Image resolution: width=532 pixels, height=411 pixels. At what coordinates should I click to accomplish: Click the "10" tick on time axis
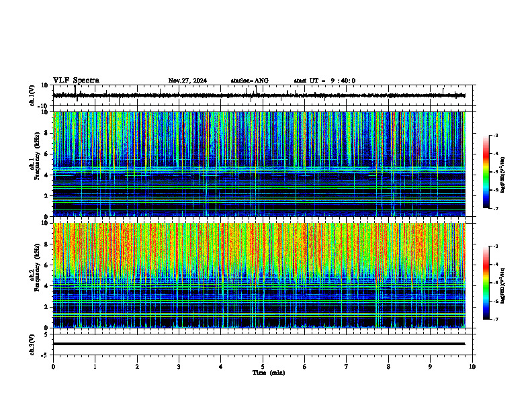(x=472, y=367)
